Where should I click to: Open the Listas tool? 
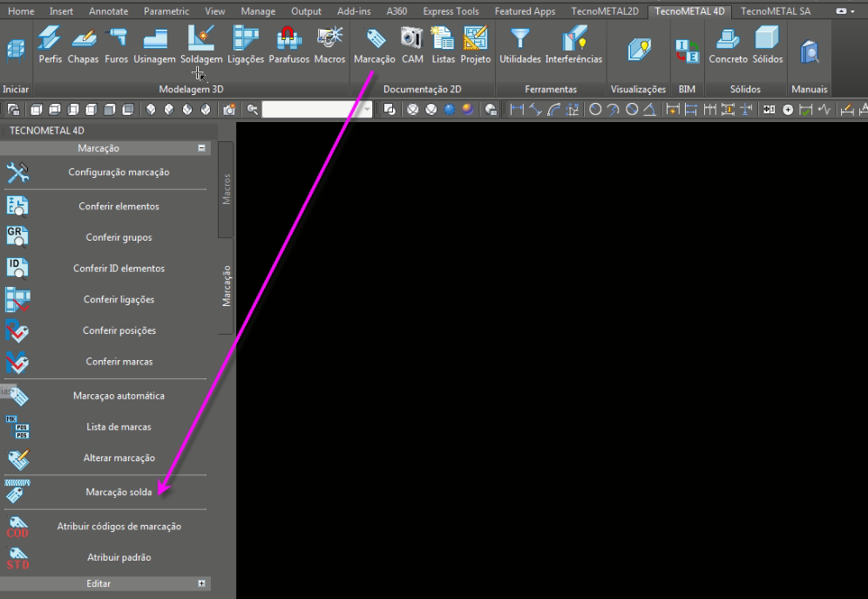click(x=443, y=45)
